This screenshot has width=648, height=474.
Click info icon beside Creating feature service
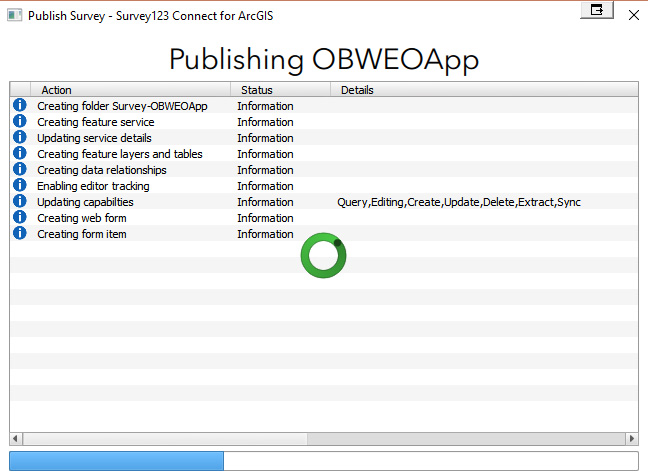pyautogui.click(x=19, y=121)
